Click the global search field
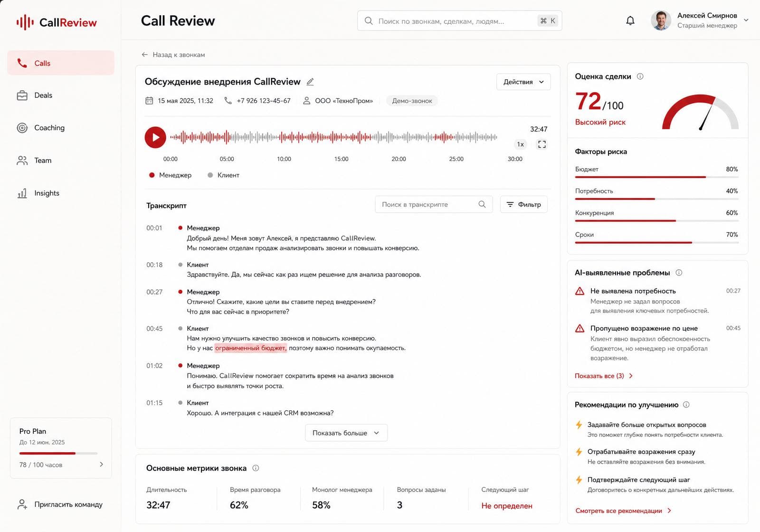This screenshot has width=760, height=532. [459, 21]
